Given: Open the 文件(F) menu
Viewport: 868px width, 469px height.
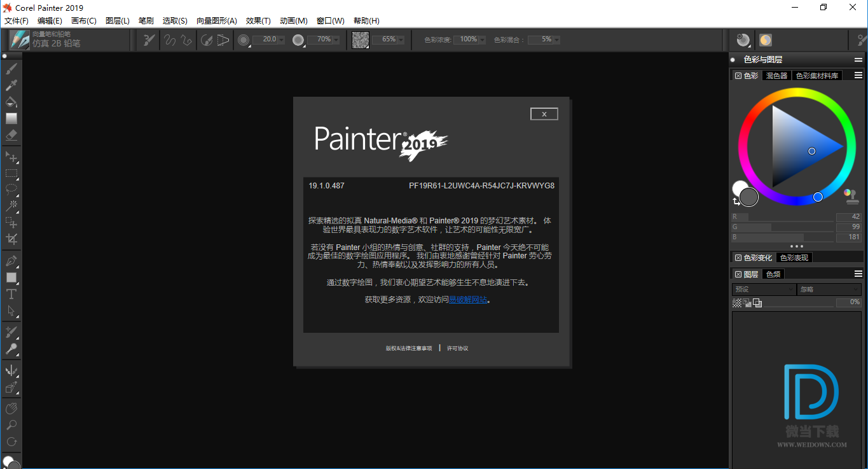Looking at the screenshot, I should point(16,21).
